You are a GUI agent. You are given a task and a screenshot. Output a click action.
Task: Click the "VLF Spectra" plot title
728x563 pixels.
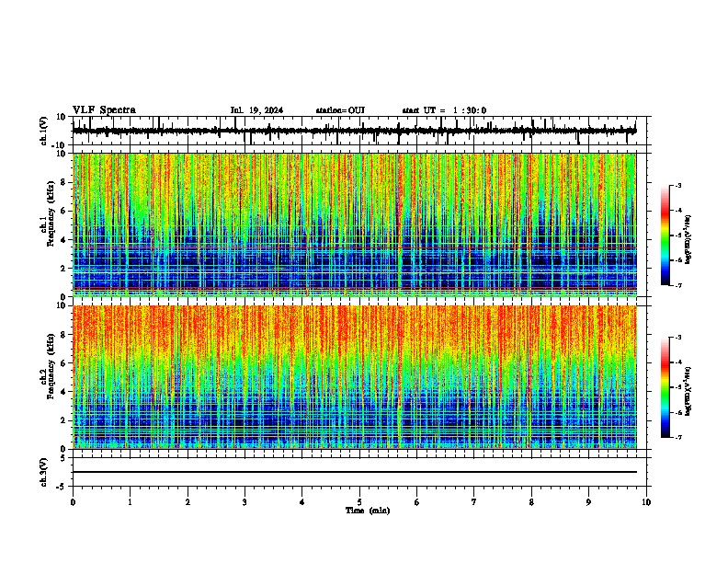point(104,110)
